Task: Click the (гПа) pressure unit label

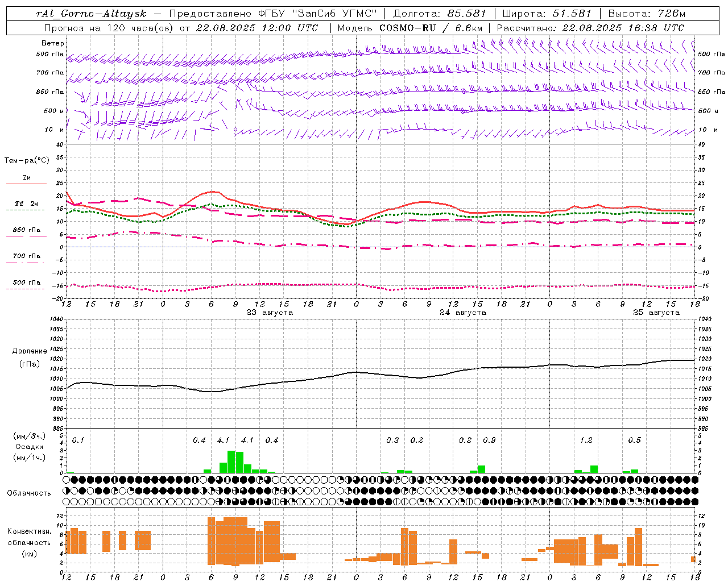Action: pos(29,364)
